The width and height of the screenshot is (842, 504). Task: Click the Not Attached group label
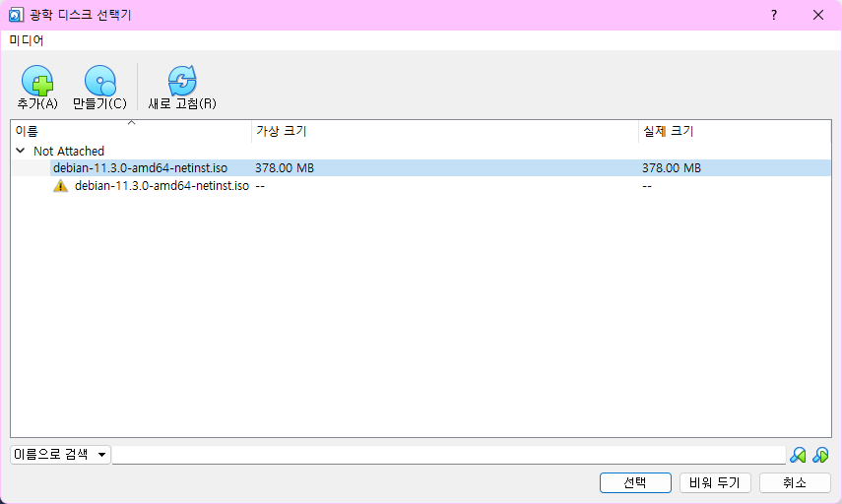(69, 151)
